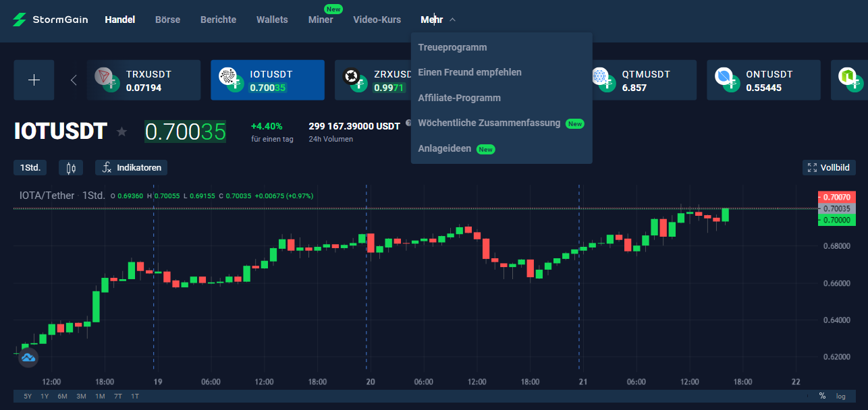Open the Indikatoren menu

tap(131, 167)
